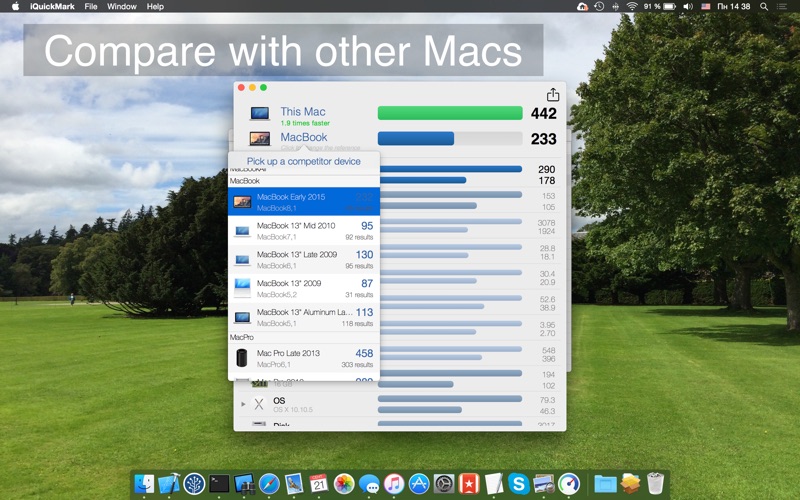This screenshot has height=500, width=800.
Task: Launch Safari from the Dock
Action: pos(269,483)
